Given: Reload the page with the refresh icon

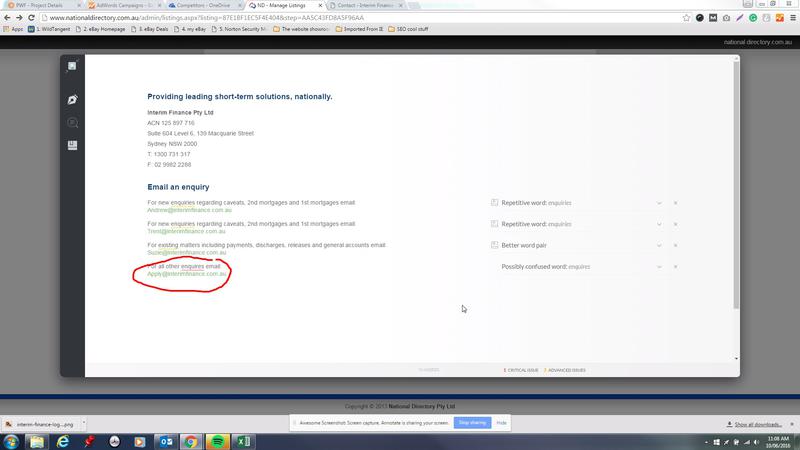Looking at the screenshot, I should (31, 17).
